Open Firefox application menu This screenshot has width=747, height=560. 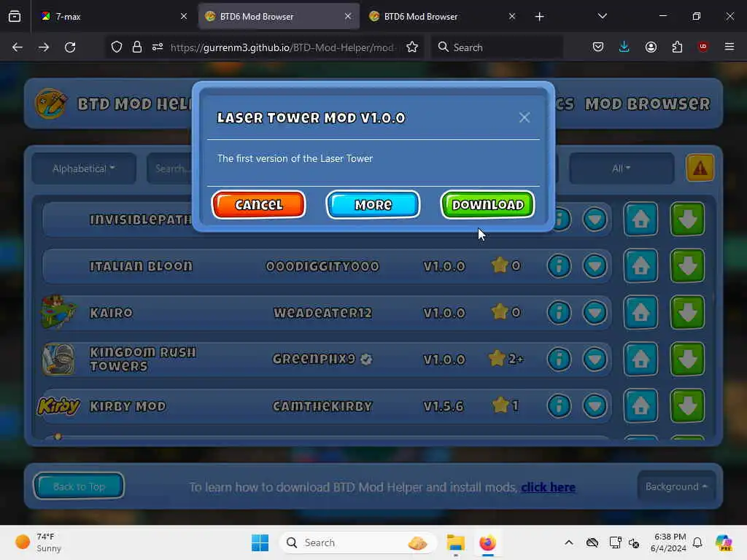tap(729, 47)
